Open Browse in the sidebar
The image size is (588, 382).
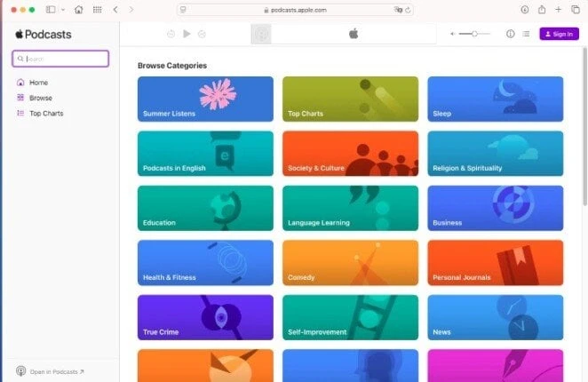[x=41, y=98]
